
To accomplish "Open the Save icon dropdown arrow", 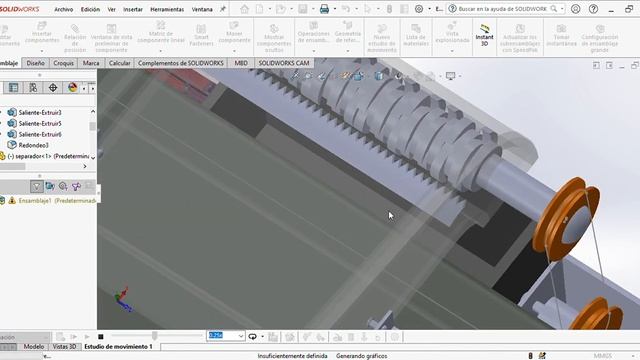I will click(x=313, y=9).
